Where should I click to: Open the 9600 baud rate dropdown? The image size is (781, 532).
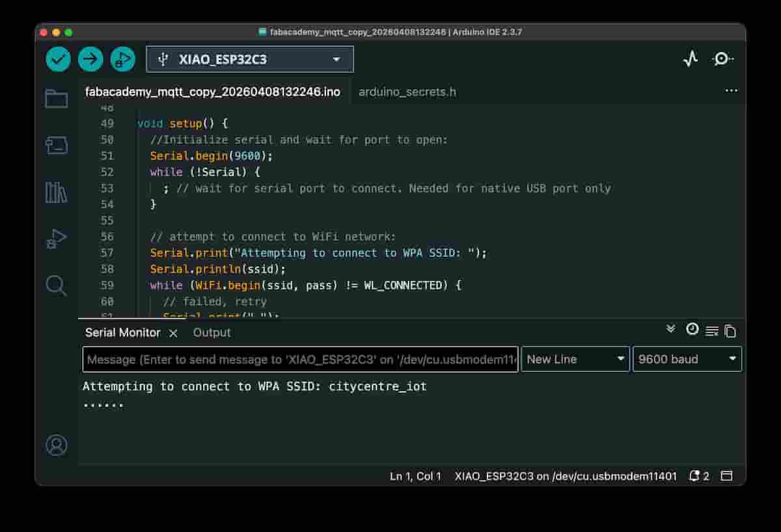[x=687, y=359]
